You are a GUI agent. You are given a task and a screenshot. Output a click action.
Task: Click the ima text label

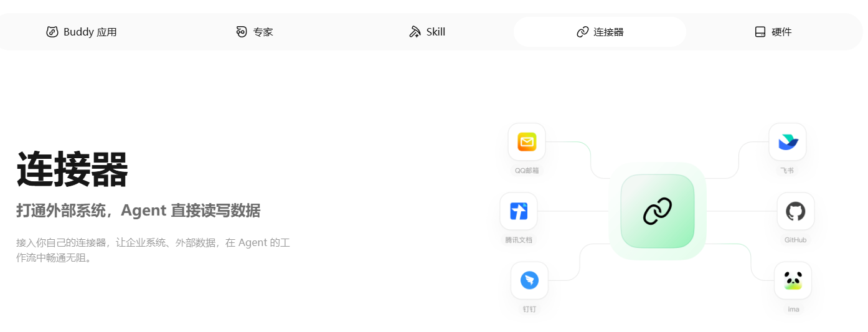click(793, 309)
